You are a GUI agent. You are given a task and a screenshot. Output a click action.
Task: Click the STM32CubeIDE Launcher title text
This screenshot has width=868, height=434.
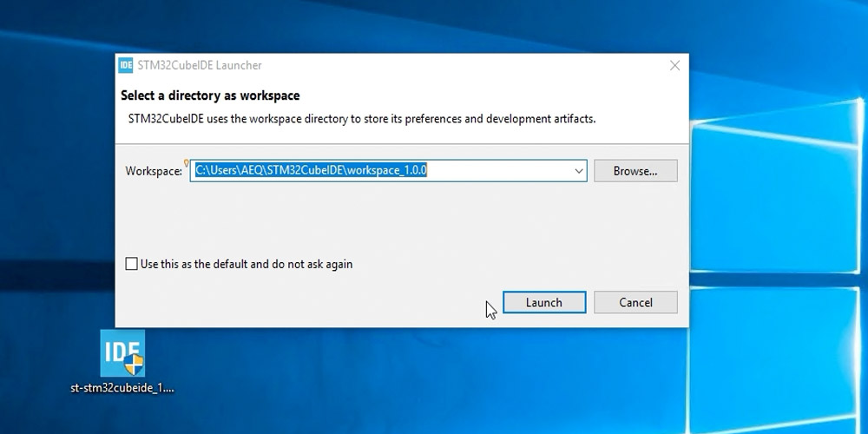tap(200, 65)
